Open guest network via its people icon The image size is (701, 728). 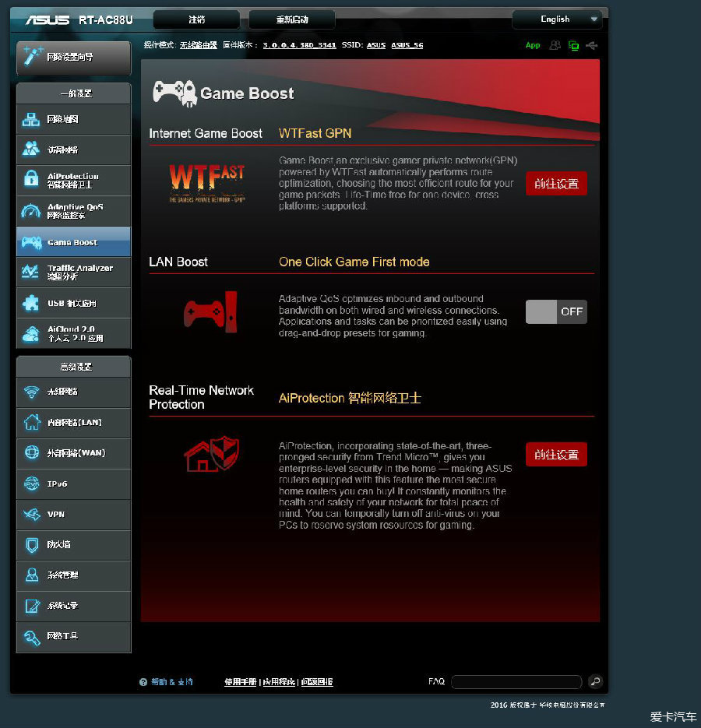coord(31,149)
